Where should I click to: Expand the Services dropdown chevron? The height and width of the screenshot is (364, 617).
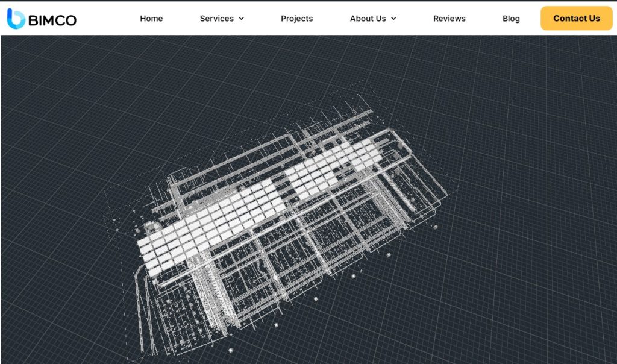242,19
